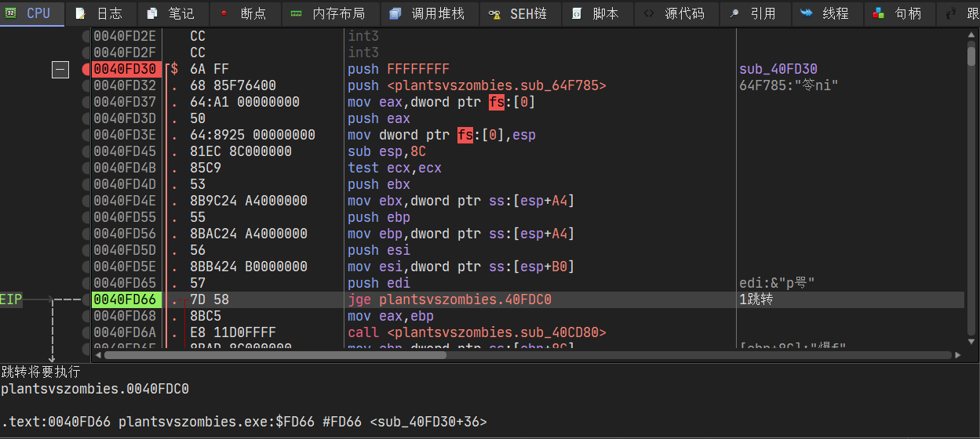Open the SEH链 tab
980x439 pixels.
(x=519, y=13)
